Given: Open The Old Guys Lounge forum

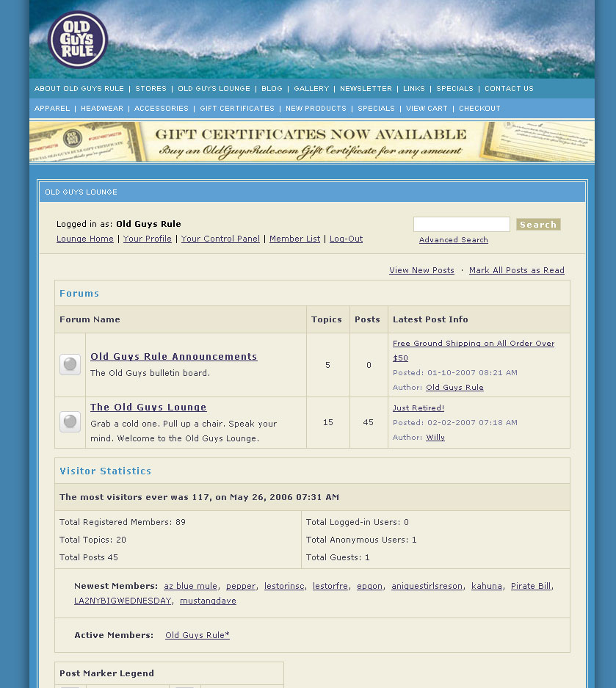Looking at the screenshot, I should point(148,408).
